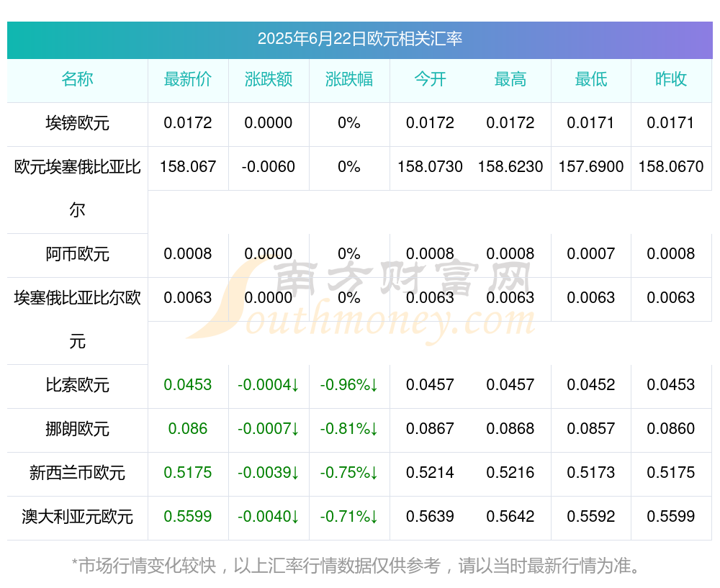Click previous close 158.0670
Image resolution: width=720 pixels, height=588 pixels.
[x=671, y=167]
